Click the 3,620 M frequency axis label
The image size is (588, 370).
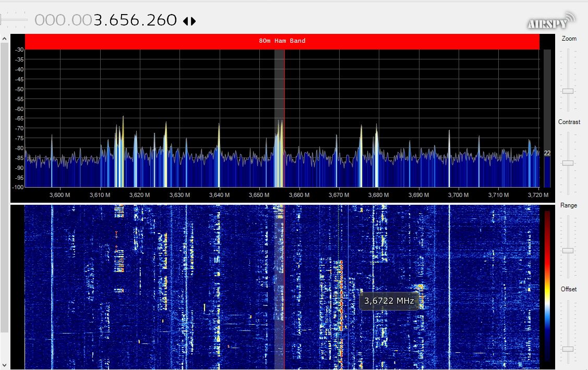point(139,195)
